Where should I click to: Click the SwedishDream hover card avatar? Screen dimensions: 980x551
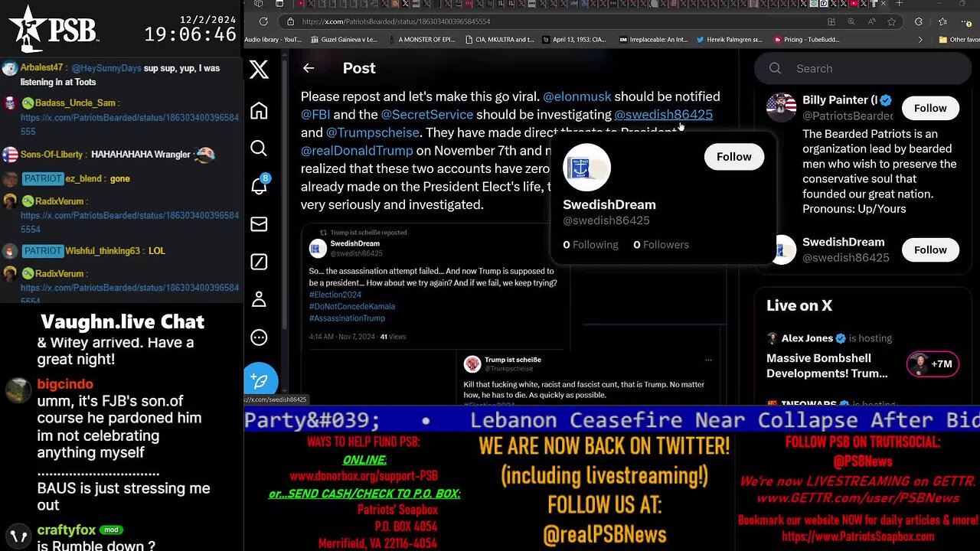click(586, 167)
